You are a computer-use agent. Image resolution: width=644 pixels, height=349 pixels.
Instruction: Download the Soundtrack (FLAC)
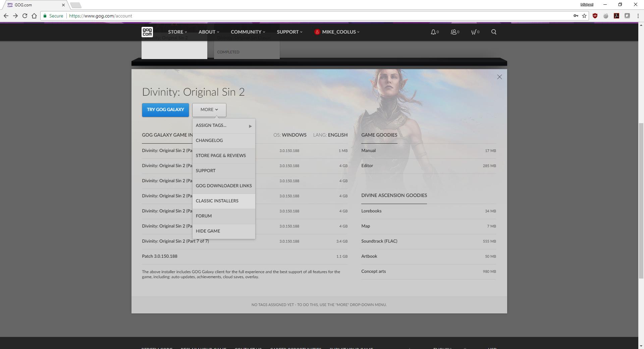(x=428, y=241)
